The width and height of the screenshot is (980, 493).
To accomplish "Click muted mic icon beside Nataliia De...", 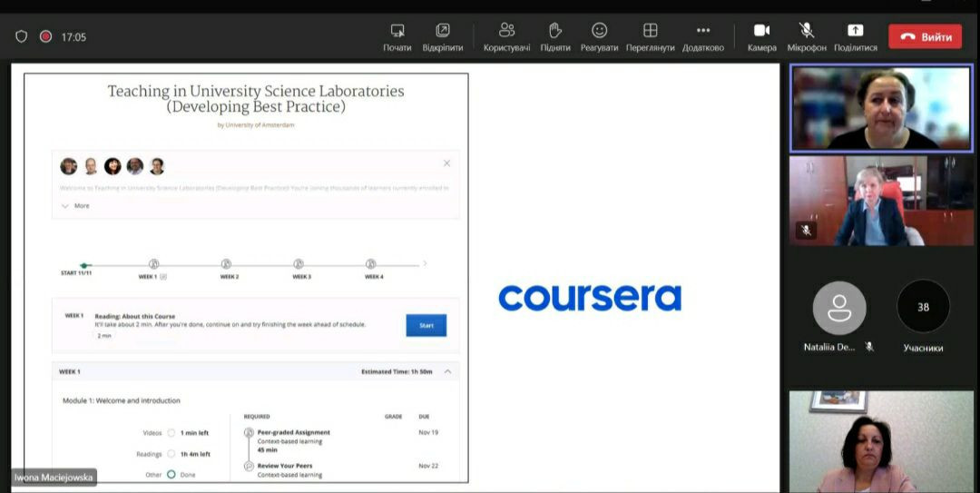I will tap(868, 347).
